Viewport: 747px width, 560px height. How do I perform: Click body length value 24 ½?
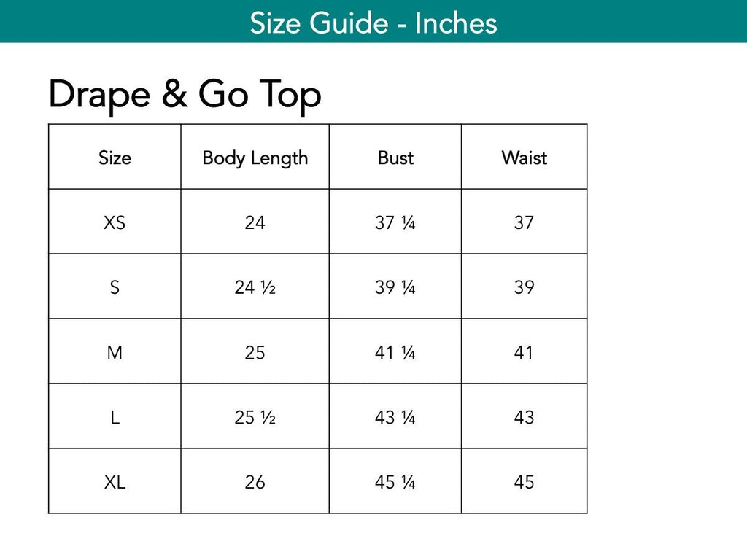coord(255,287)
